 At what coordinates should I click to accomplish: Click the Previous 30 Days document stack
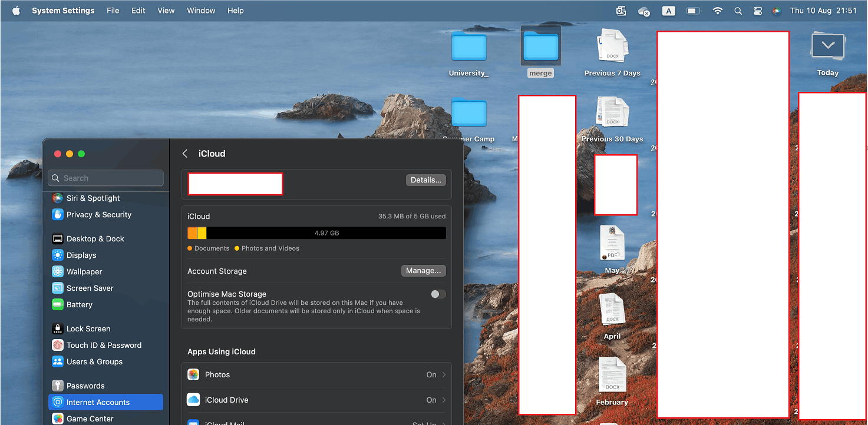pyautogui.click(x=612, y=119)
